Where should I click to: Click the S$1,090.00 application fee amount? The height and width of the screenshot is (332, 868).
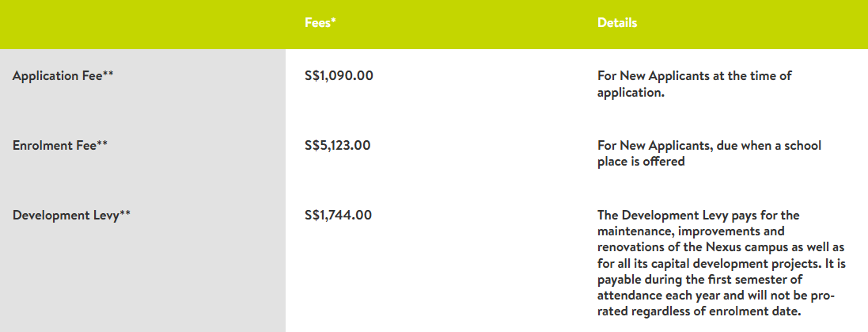point(339,76)
